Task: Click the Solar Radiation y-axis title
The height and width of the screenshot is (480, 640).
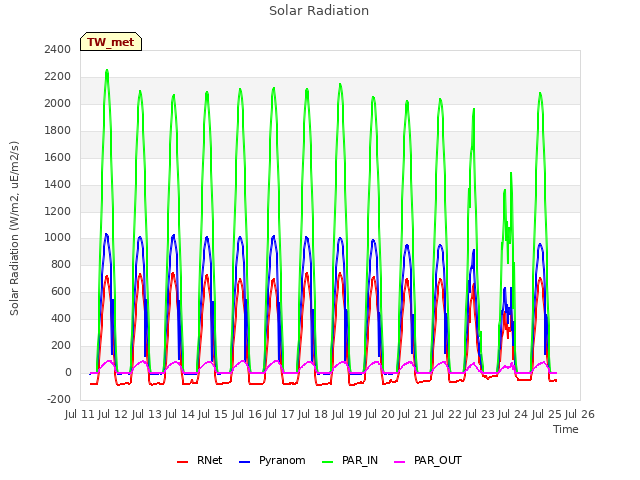Action: tap(14, 228)
